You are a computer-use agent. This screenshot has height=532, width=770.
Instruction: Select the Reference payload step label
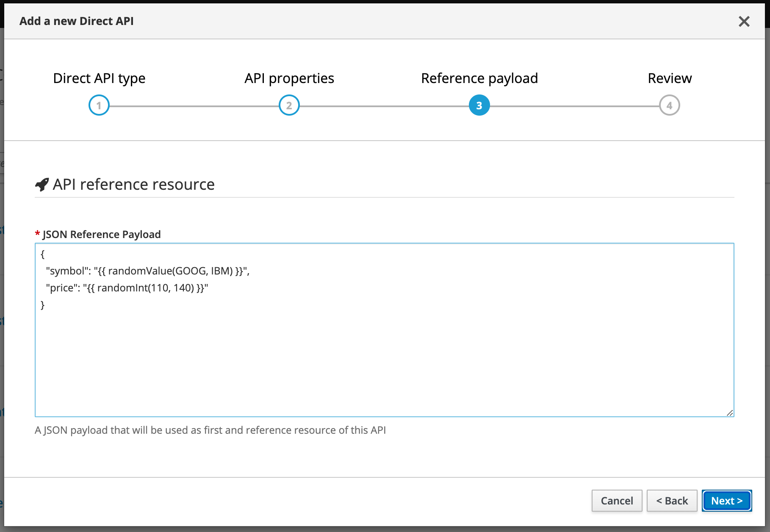pos(479,78)
